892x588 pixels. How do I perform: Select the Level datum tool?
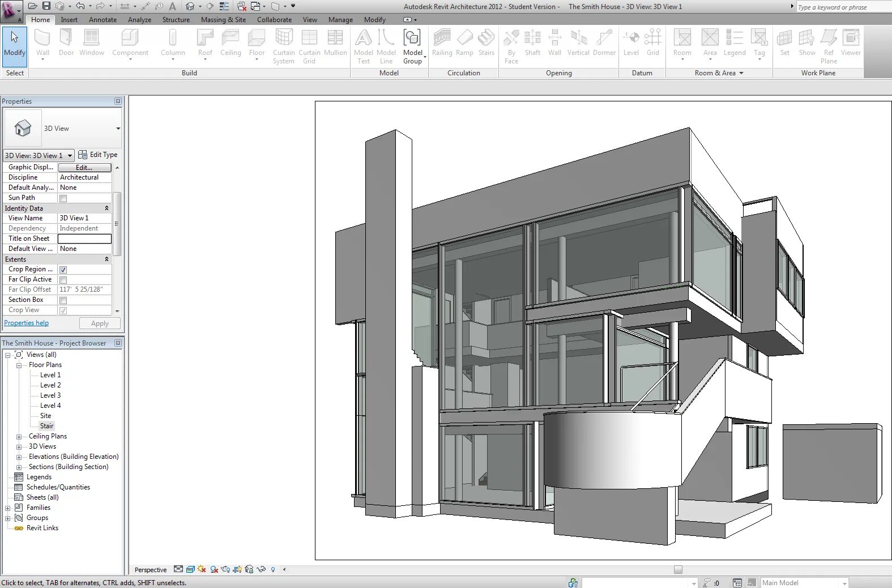click(x=631, y=43)
